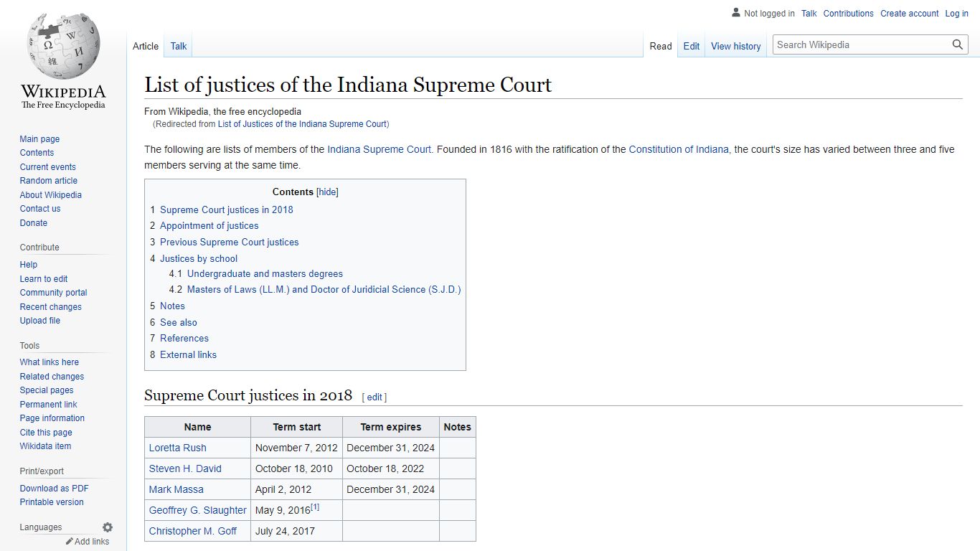Open Learn to edit
This screenshot has height=551, width=980.
point(44,279)
